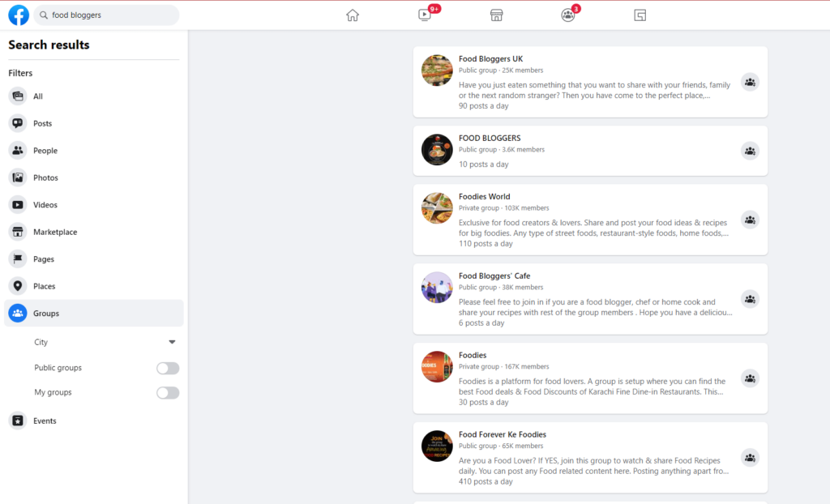Open the Foodies group title link

[473, 355]
